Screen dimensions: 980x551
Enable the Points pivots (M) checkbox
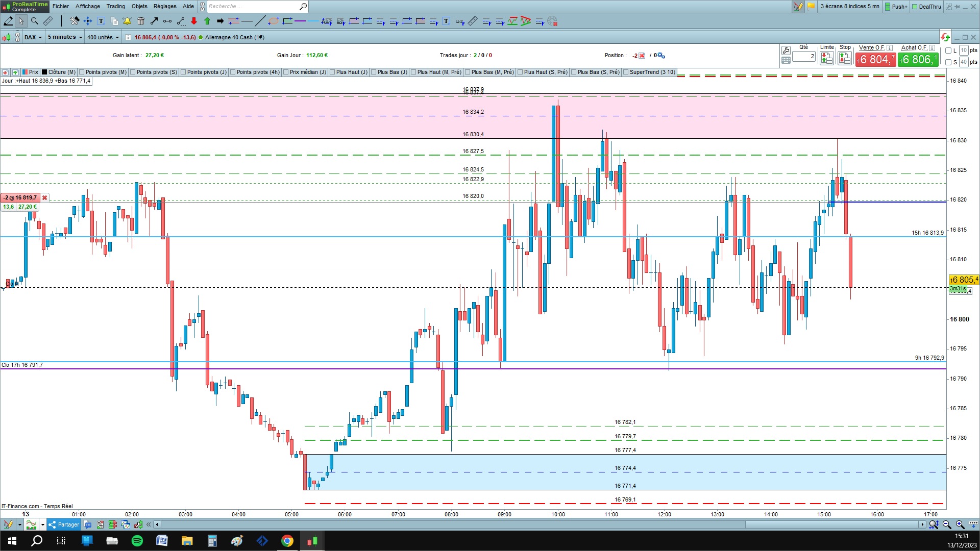[x=82, y=72]
